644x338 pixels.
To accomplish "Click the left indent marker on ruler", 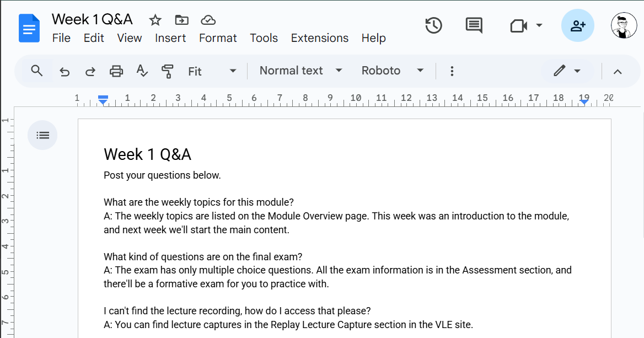I will coord(103,101).
